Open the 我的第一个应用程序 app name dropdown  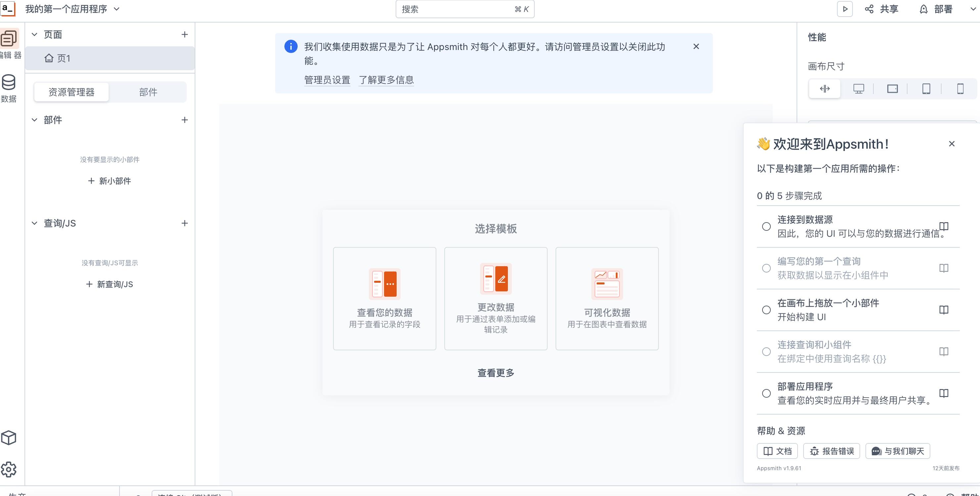click(73, 9)
